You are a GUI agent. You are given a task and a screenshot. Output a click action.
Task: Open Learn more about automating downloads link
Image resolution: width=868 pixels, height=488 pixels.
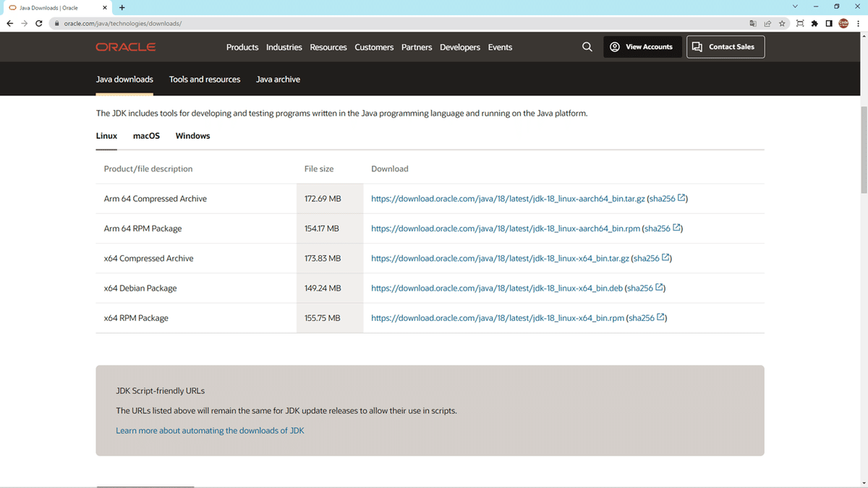point(210,430)
